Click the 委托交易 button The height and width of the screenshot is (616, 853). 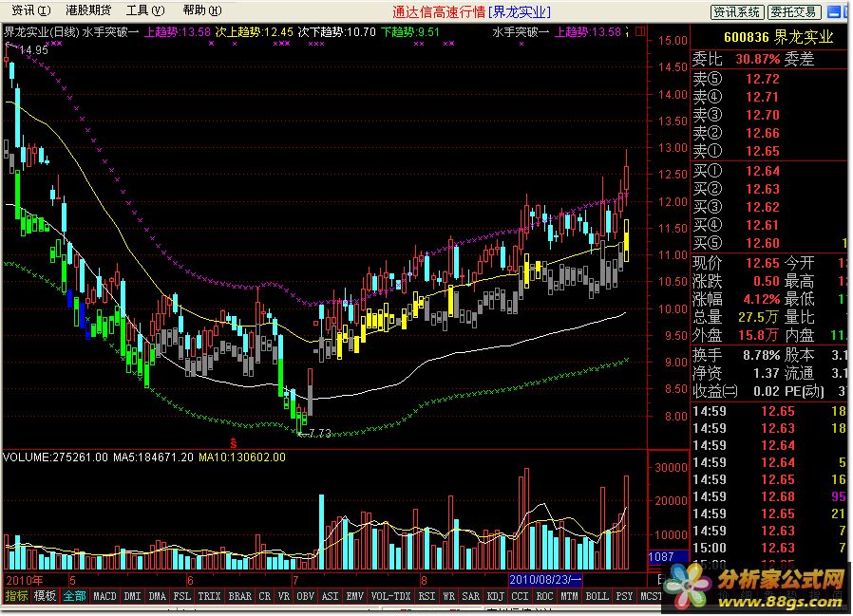click(x=794, y=12)
